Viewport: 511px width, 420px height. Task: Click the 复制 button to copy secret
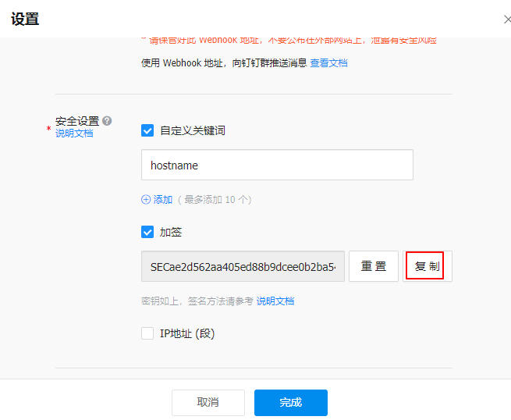click(x=428, y=266)
